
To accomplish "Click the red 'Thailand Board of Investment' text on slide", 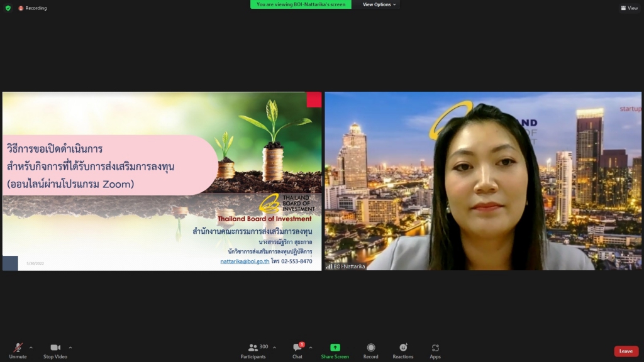I will (265, 219).
